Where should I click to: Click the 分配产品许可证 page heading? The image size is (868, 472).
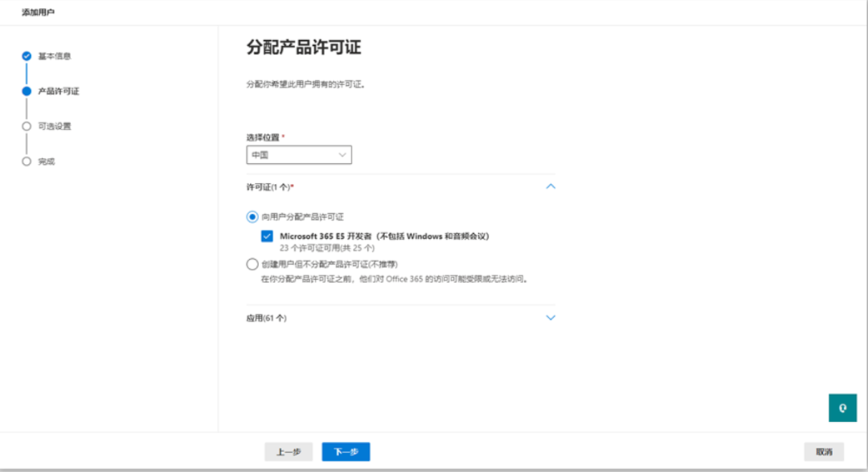click(305, 46)
